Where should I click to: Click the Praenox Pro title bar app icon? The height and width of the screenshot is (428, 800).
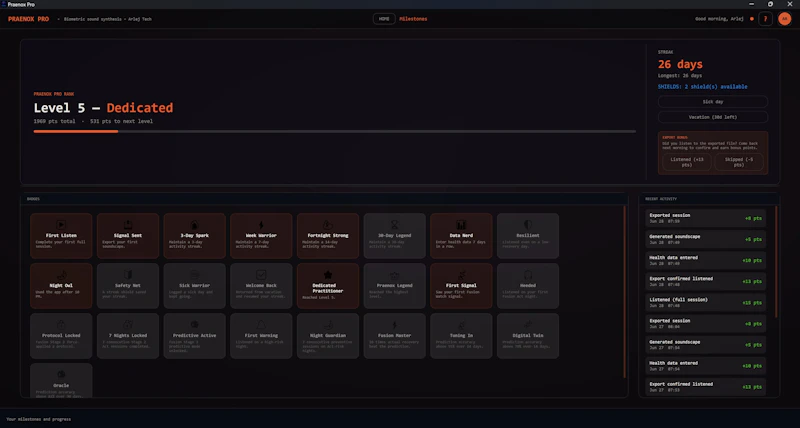click(x=4, y=4)
